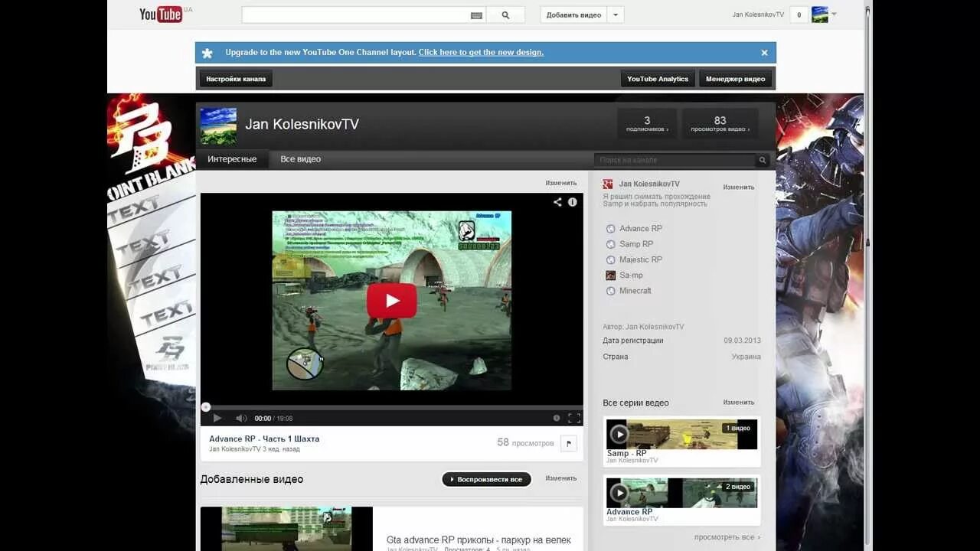Click the flag icon beside 58 просмотров
Screen dimensions: 980x551
pos(568,443)
